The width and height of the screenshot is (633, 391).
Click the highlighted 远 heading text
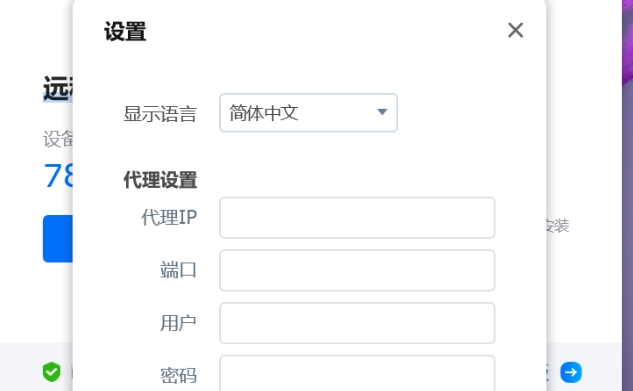coord(58,88)
